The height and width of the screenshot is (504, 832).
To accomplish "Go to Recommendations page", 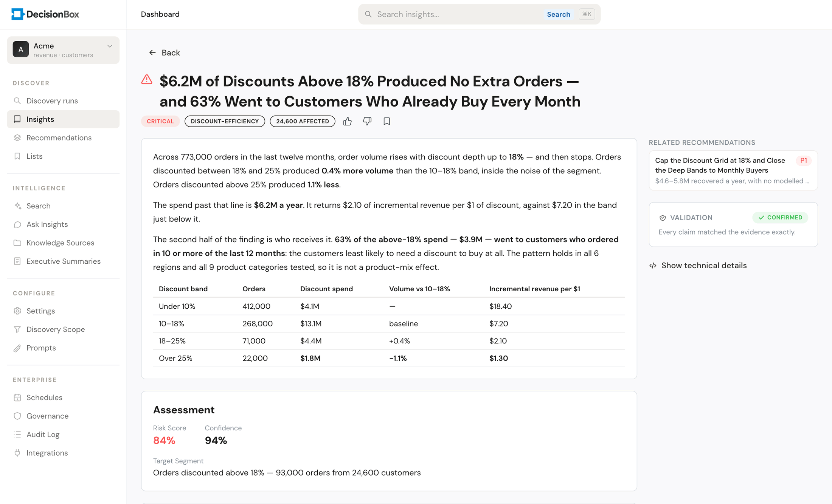I will tap(63, 138).
